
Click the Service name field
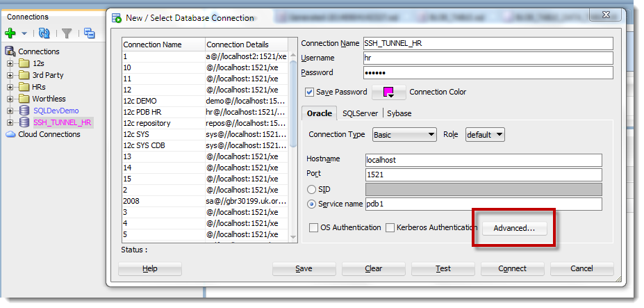[x=484, y=204]
